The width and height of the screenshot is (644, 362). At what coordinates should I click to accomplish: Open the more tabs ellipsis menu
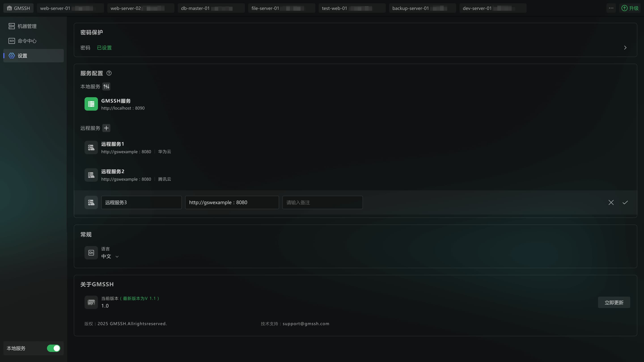(x=611, y=8)
